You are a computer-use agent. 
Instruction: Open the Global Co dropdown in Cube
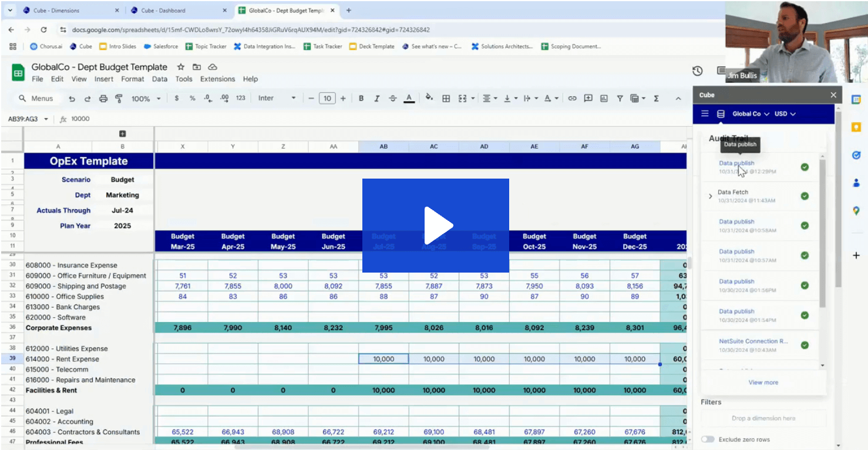click(750, 113)
